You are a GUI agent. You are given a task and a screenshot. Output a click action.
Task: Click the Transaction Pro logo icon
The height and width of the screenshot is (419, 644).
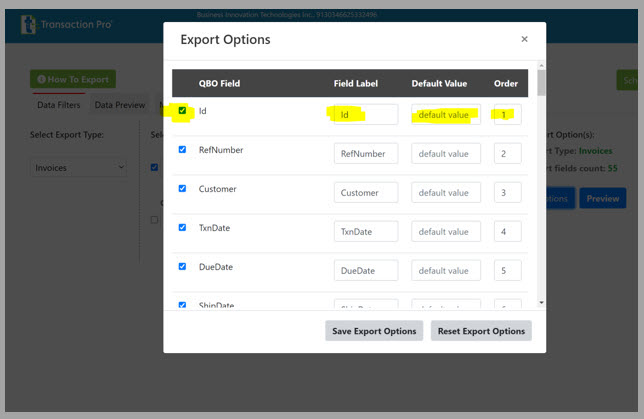pyautogui.click(x=28, y=24)
